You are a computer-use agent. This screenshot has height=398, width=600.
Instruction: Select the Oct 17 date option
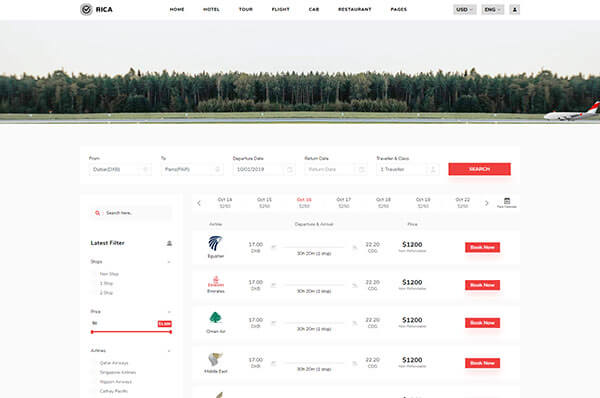tap(344, 203)
